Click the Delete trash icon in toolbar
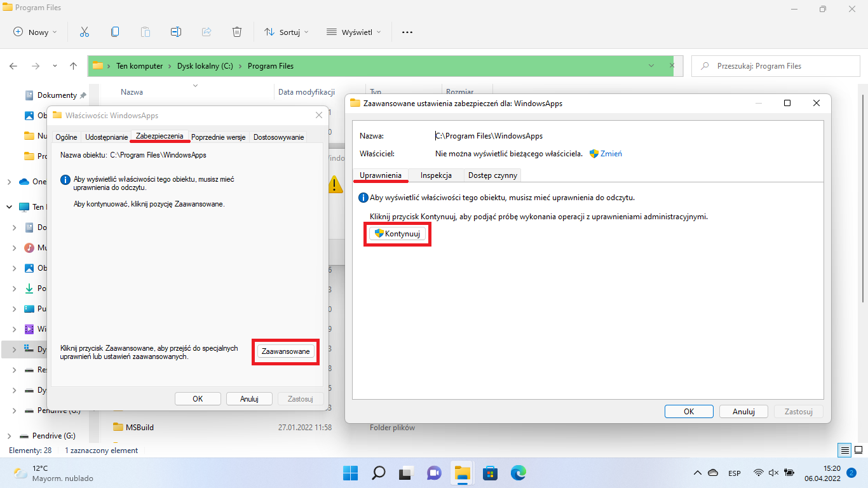Image resolution: width=868 pixels, height=488 pixels. (x=237, y=32)
